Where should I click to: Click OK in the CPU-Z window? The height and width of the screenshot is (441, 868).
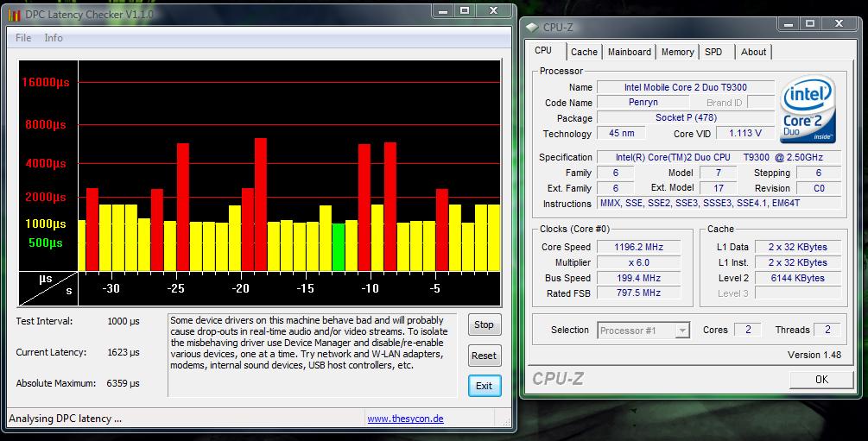click(821, 380)
